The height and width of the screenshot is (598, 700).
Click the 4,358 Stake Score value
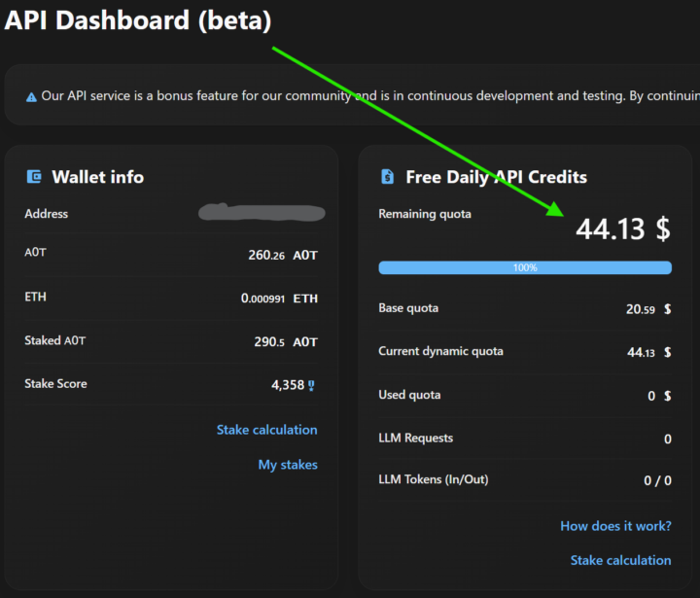(288, 385)
